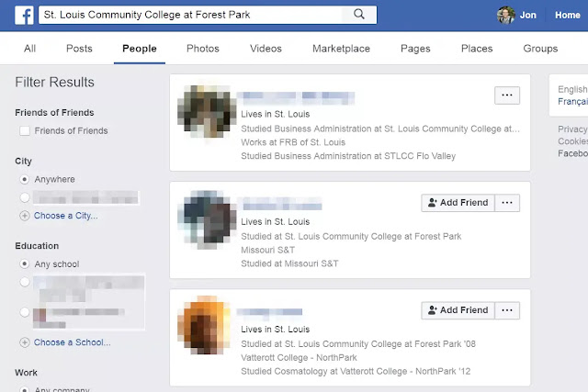This screenshot has height=392, width=588.
Task: Click 'Studied Cosmatology at Vatterott College' line
Action: [x=356, y=371]
